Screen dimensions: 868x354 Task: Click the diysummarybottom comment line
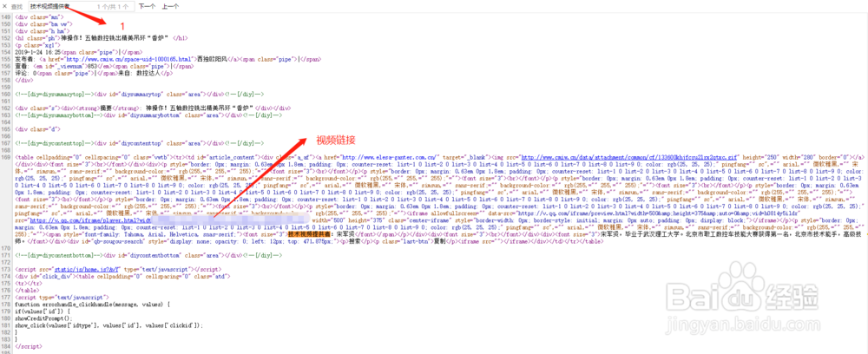pos(149,115)
